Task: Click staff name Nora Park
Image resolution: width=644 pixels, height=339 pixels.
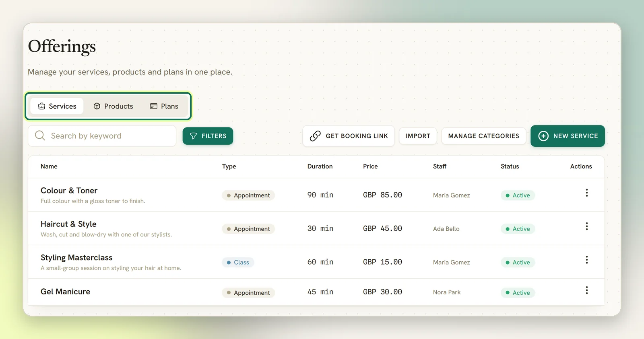Action: (447, 292)
